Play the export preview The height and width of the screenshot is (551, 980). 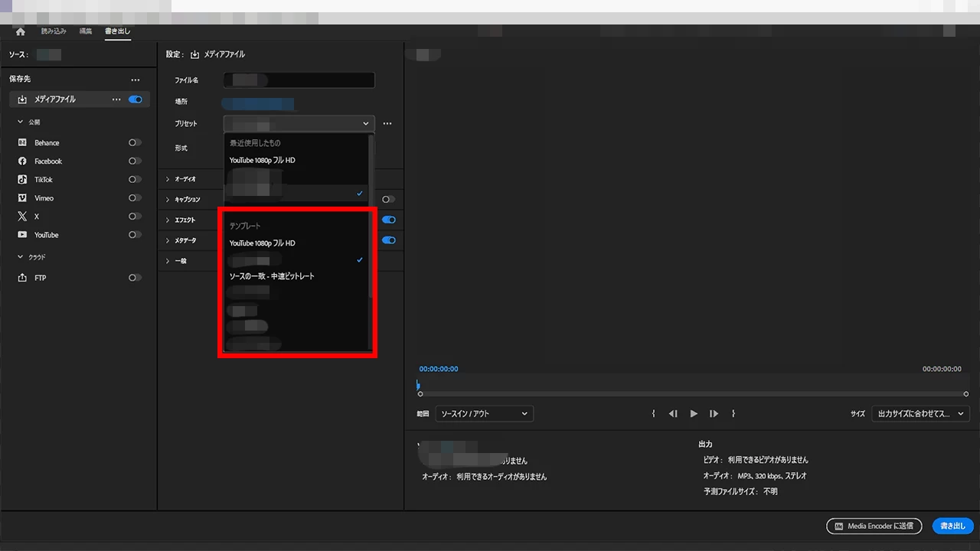click(694, 413)
